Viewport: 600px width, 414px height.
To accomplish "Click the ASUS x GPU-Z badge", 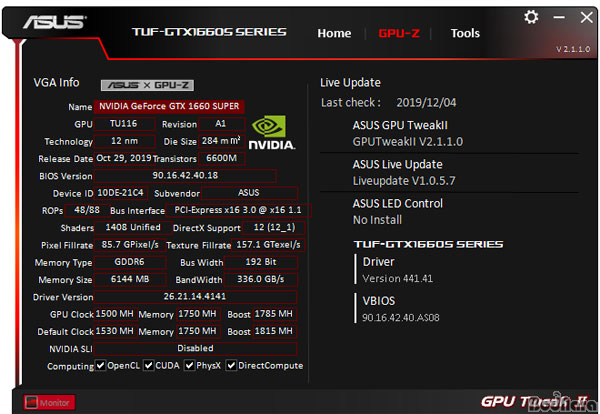I will point(147,85).
